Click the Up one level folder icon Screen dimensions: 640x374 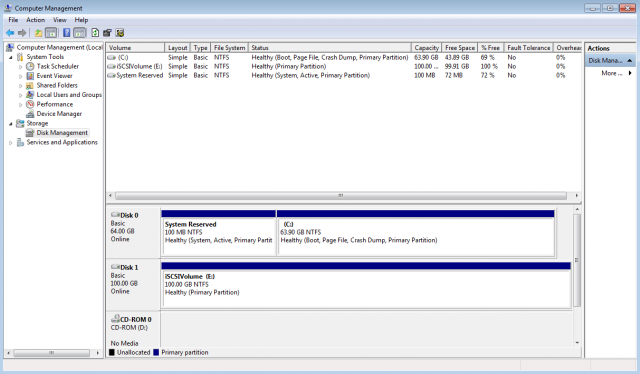(38, 33)
